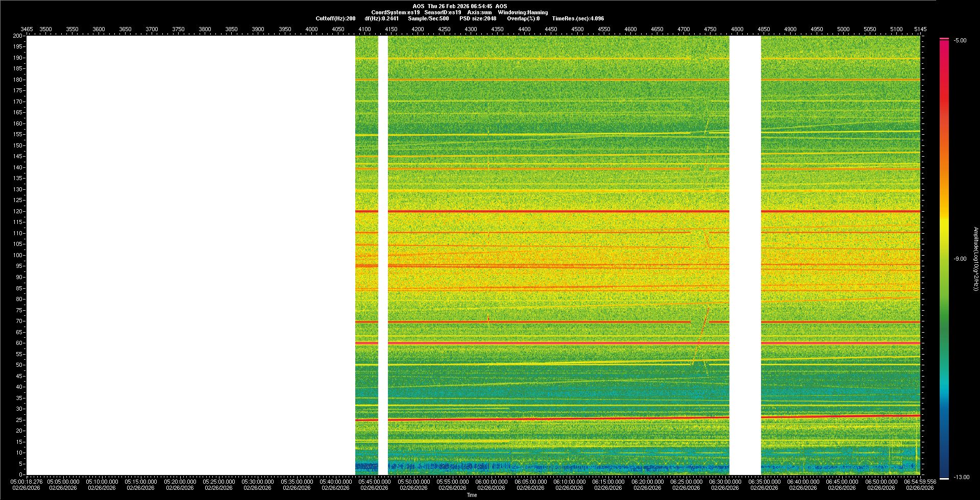980x500 pixels.
Task: Click the 05:45:00.000 time axis label
Action: coord(374,482)
